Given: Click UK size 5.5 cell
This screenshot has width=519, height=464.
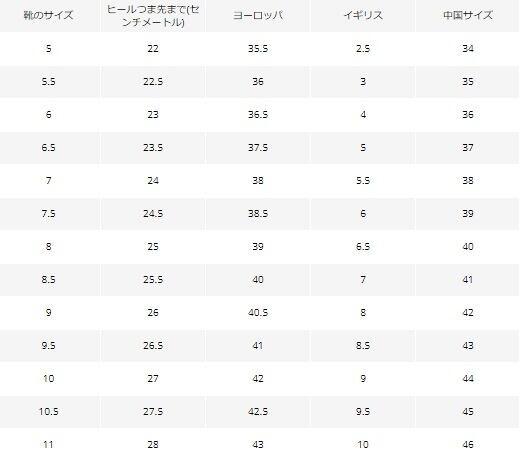Looking at the screenshot, I should [363, 181].
